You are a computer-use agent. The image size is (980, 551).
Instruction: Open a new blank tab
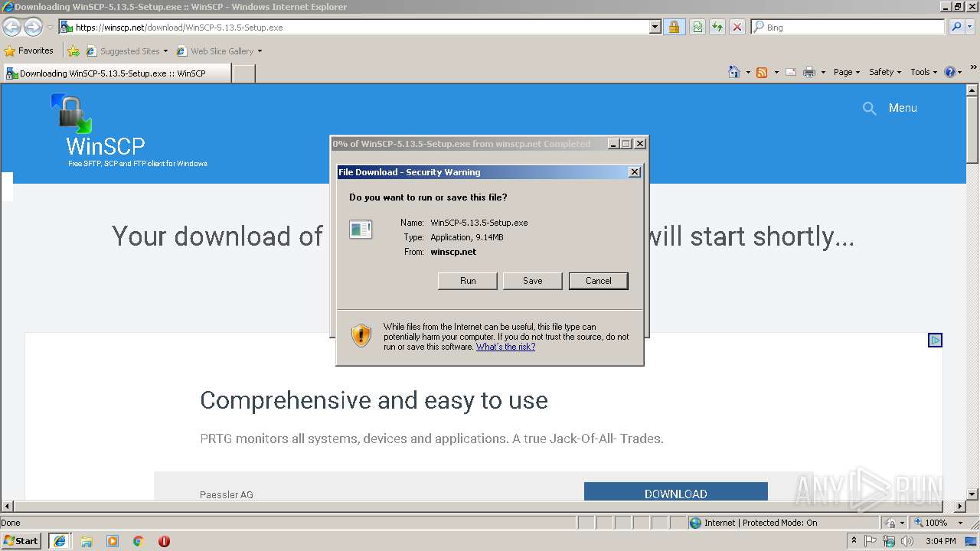[x=243, y=73]
